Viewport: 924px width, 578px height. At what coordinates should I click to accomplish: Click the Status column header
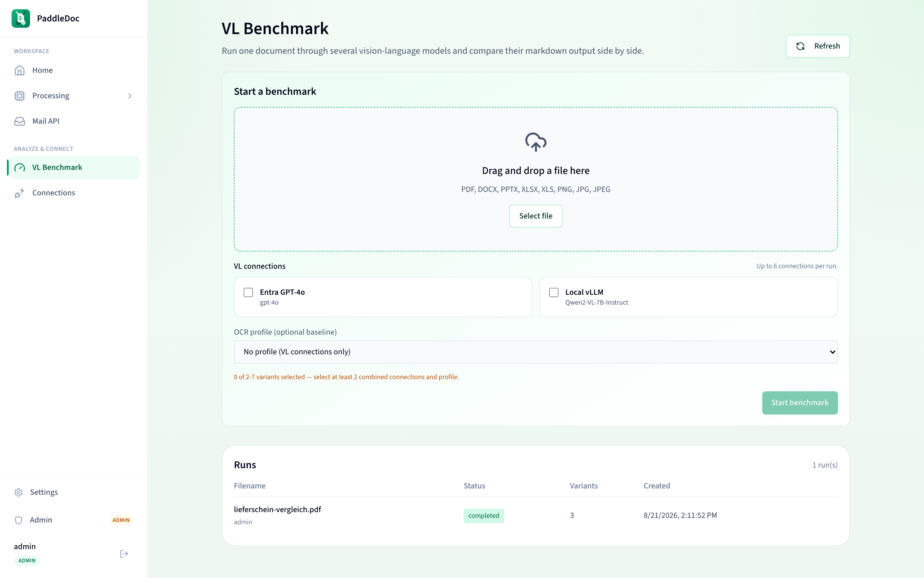[474, 486]
